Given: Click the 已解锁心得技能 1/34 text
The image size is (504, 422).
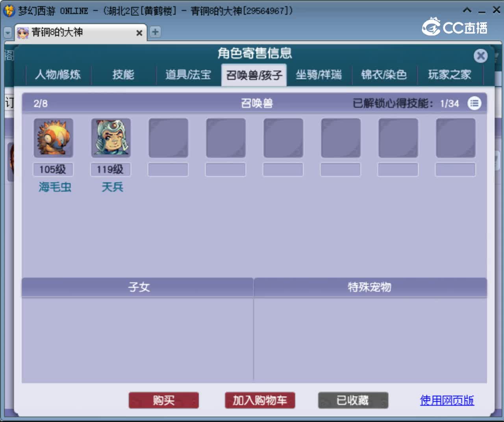Looking at the screenshot, I should 406,104.
